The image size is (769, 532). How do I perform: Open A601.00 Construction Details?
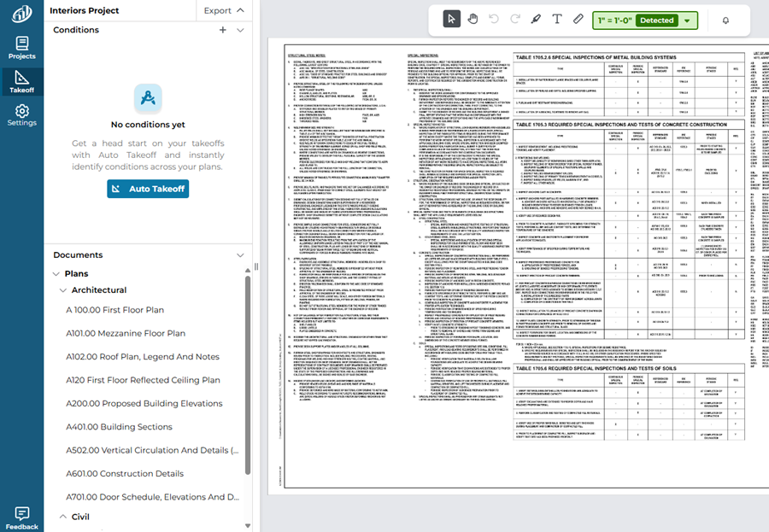tap(125, 474)
